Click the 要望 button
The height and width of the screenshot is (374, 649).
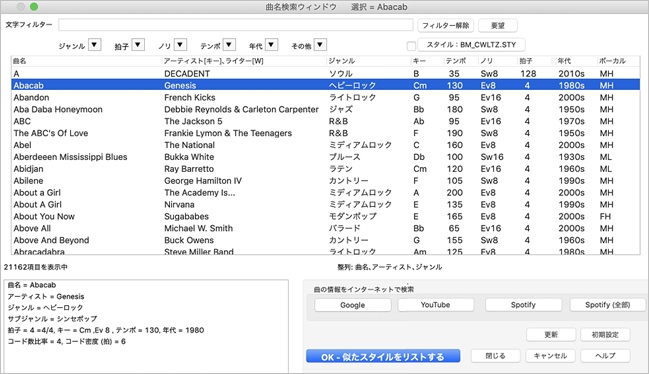click(x=498, y=25)
